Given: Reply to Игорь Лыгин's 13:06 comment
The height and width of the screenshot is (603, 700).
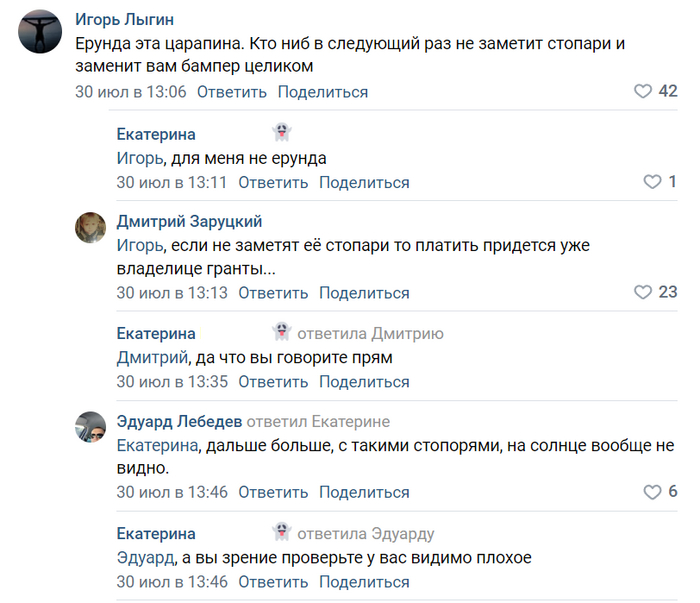Looking at the screenshot, I should coord(231,92).
